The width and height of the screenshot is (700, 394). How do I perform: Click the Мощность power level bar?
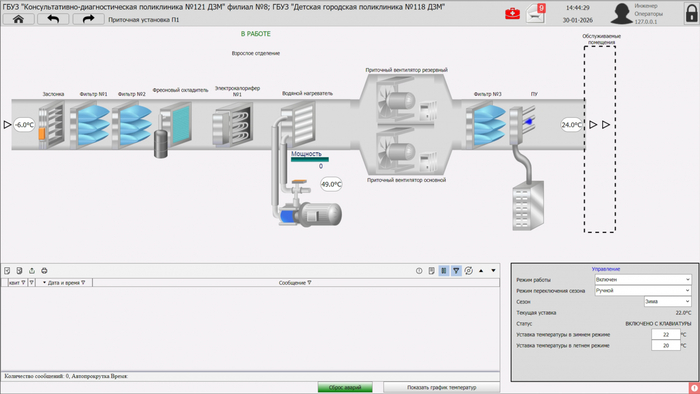(x=310, y=159)
